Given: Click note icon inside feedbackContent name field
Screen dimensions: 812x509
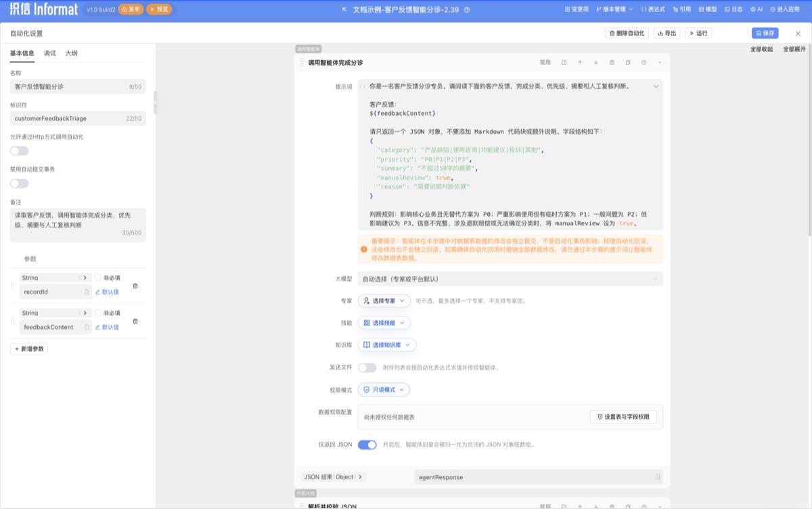Looking at the screenshot, I should [86, 327].
